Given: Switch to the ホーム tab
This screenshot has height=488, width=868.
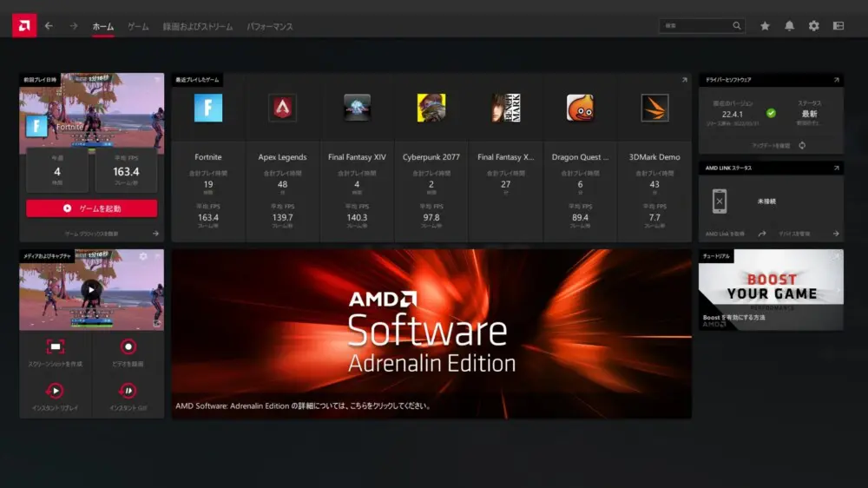Looking at the screenshot, I should (x=103, y=27).
